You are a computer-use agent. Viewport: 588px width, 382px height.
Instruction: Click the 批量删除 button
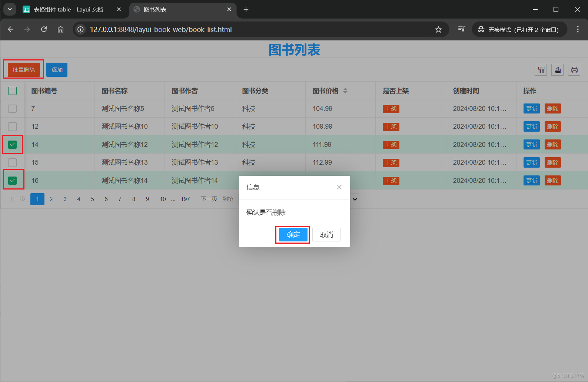point(24,70)
